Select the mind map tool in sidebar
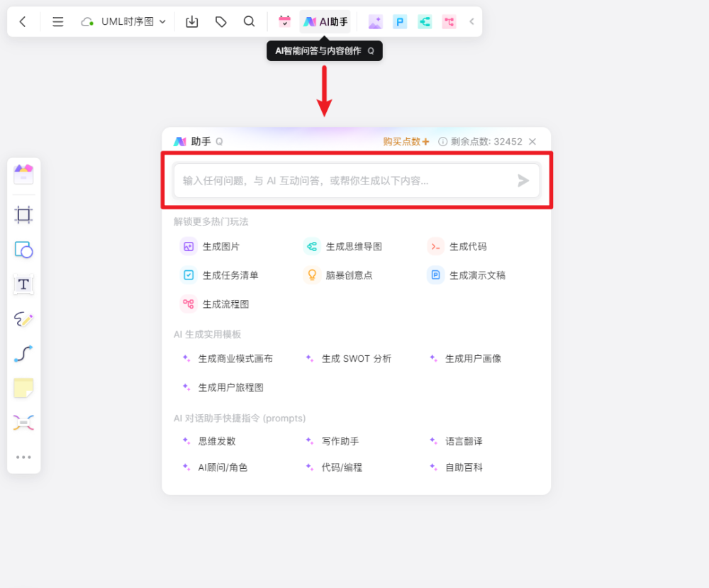The image size is (709, 588). pyautogui.click(x=23, y=423)
